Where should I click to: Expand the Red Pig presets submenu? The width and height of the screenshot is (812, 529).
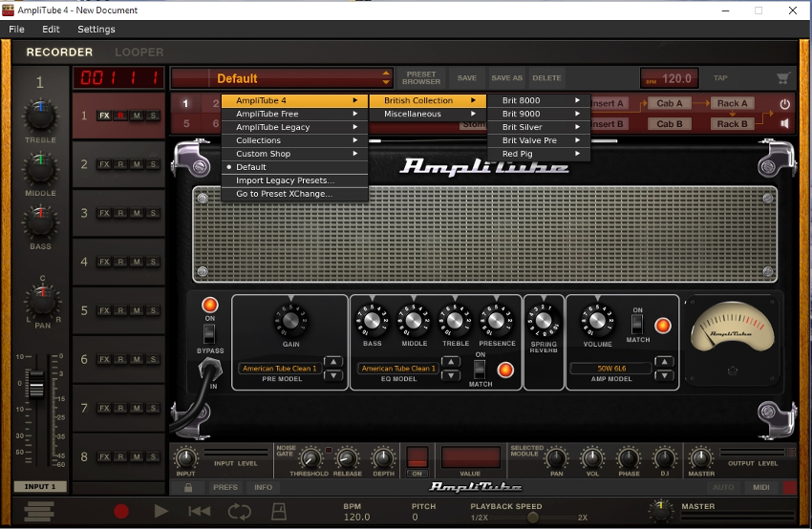coord(539,154)
